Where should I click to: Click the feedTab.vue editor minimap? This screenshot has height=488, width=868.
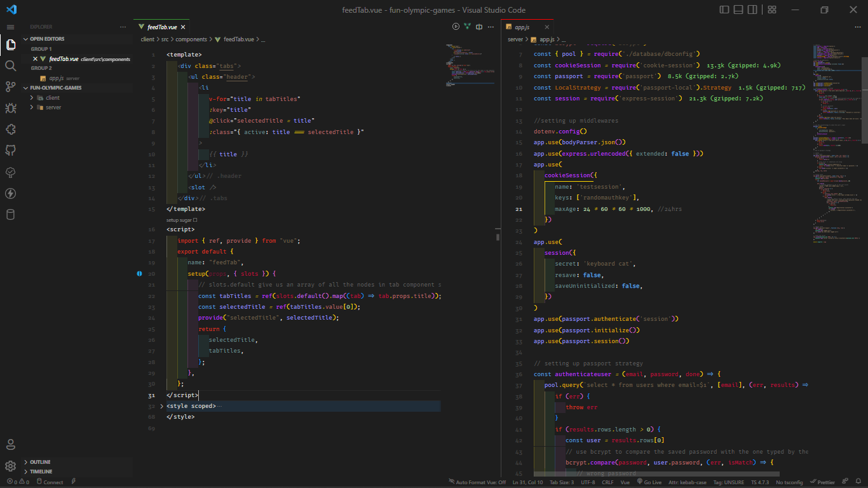[470, 64]
